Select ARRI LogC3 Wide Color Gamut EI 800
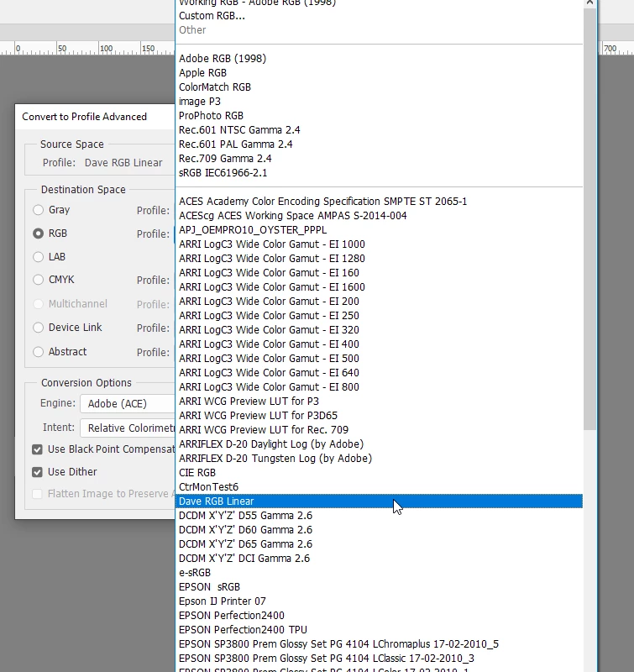This screenshot has height=672, width=634. pyautogui.click(x=379, y=387)
